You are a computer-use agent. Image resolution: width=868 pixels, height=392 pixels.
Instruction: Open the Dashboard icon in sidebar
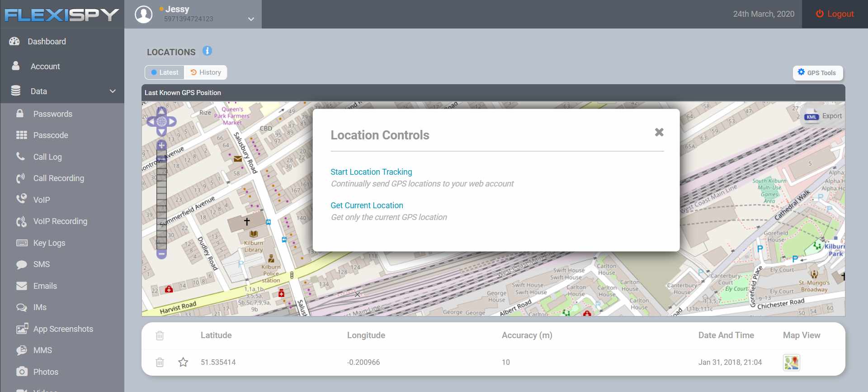14,41
